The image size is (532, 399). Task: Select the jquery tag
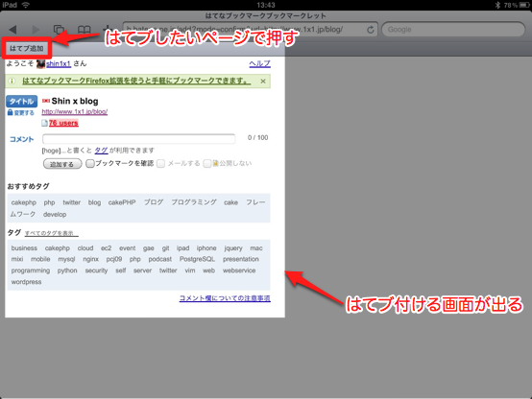point(233,248)
